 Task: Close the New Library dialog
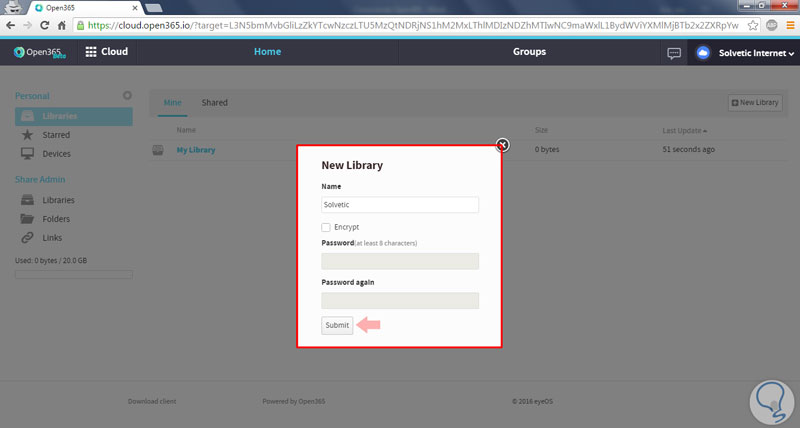pyautogui.click(x=503, y=145)
